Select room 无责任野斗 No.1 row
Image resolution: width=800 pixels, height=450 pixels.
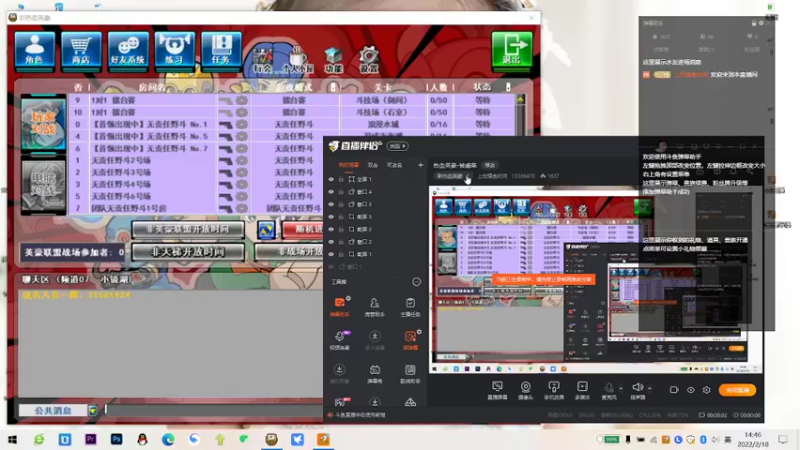pos(294,124)
